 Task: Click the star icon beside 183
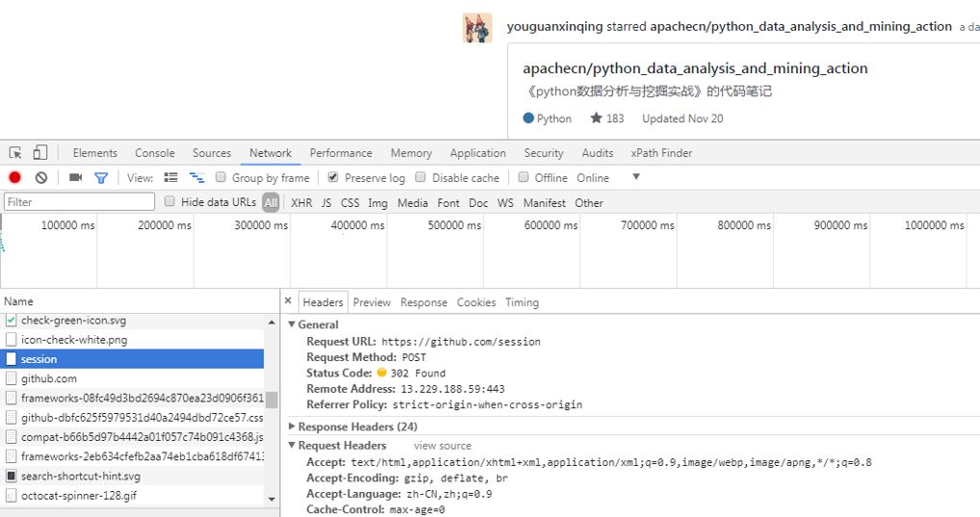[x=596, y=117]
